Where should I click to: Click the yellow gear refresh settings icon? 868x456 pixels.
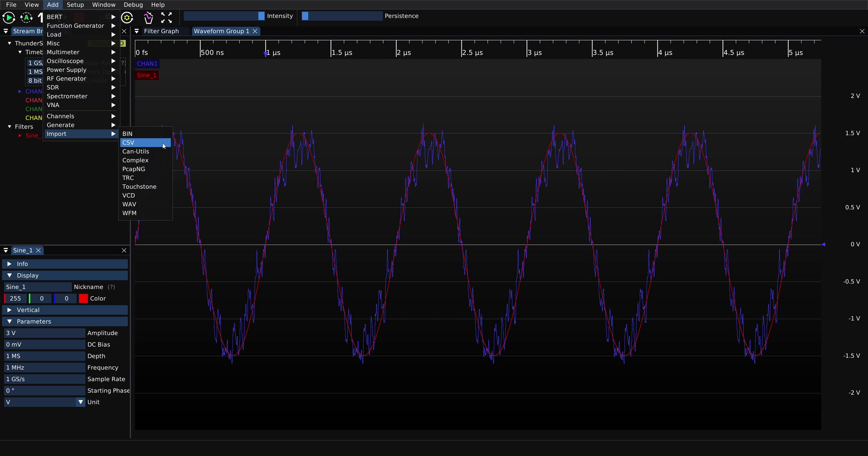tap(127, 18)
